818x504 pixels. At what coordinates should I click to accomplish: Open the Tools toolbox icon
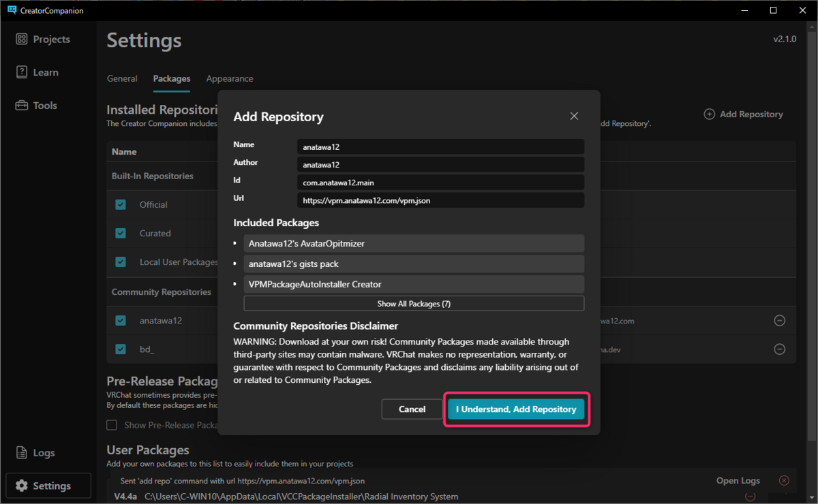(22, 106)
